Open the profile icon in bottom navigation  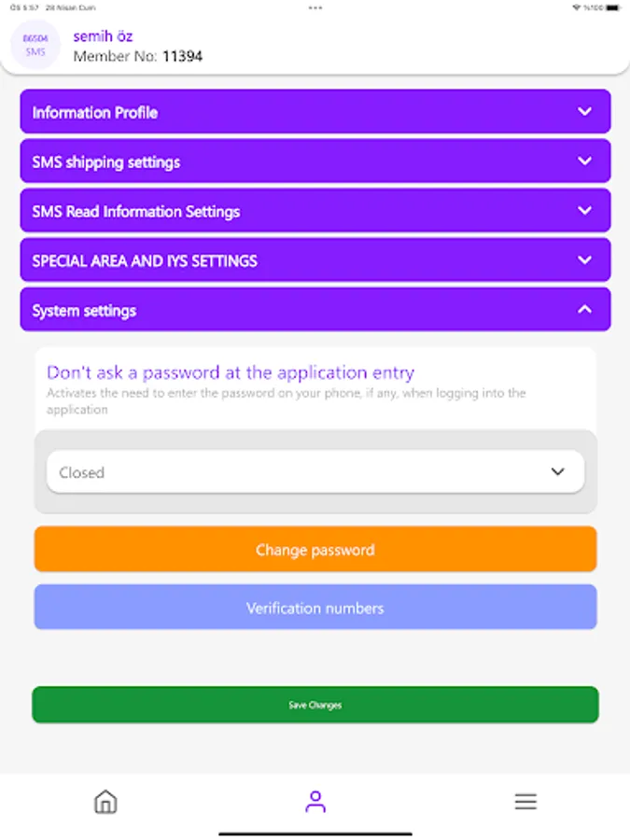pyautogui.click(x=315, y=802)
